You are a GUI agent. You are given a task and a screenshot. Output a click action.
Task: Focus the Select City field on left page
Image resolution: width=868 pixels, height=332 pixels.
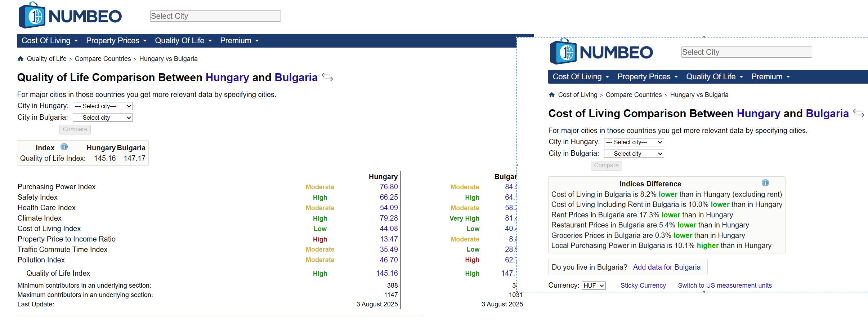pos(215,16)
